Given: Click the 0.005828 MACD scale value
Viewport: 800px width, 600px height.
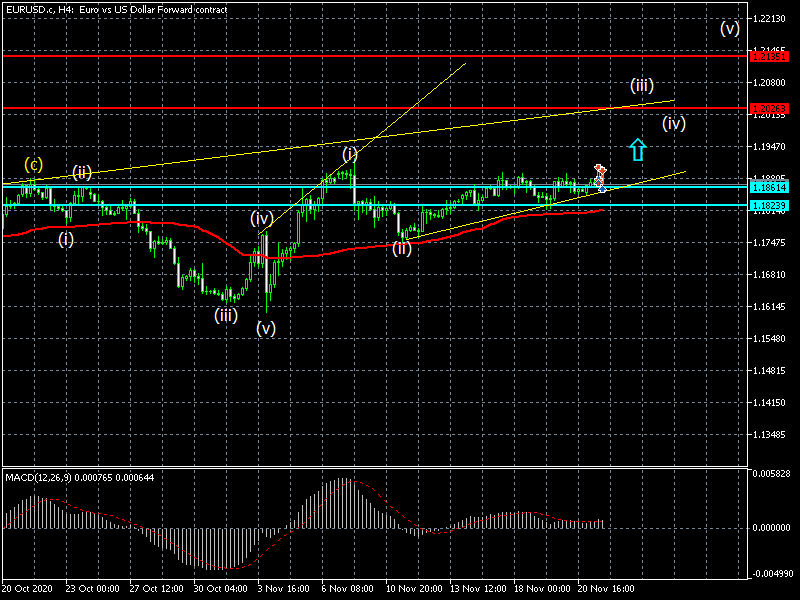Looking at the screenshot, I should point(771,473).
